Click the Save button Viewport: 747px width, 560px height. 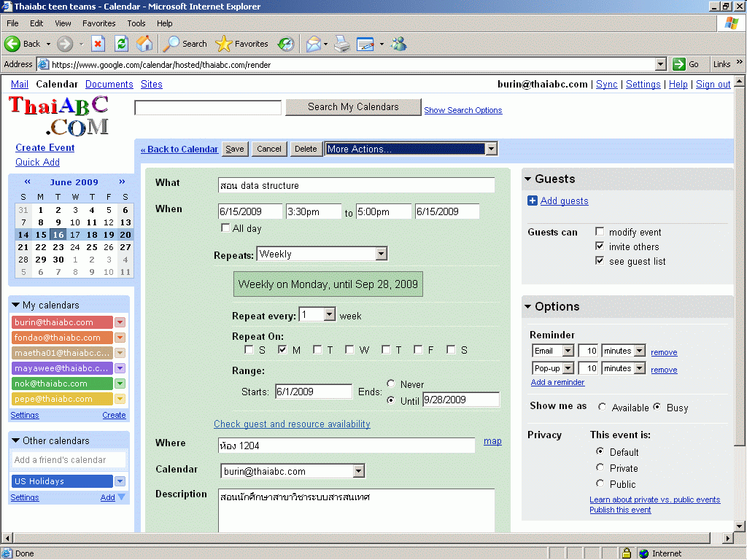(235, 149)
